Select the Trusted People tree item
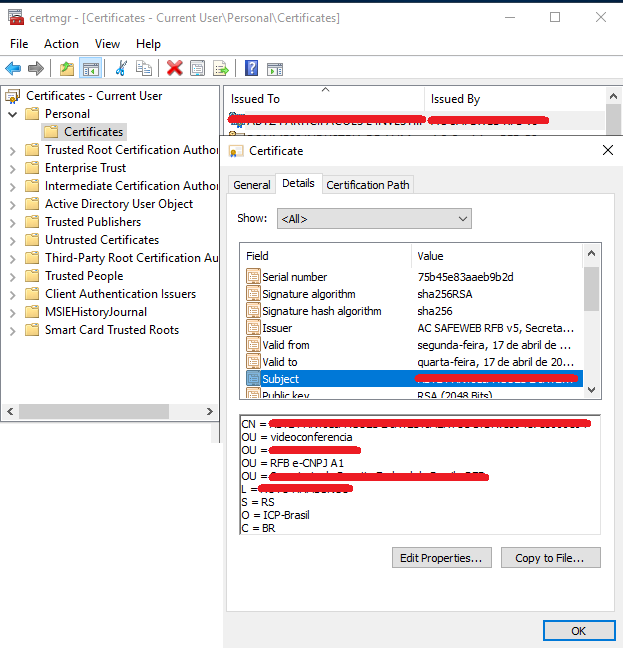Viewport: 623px width, 648px height. [84, 276]
